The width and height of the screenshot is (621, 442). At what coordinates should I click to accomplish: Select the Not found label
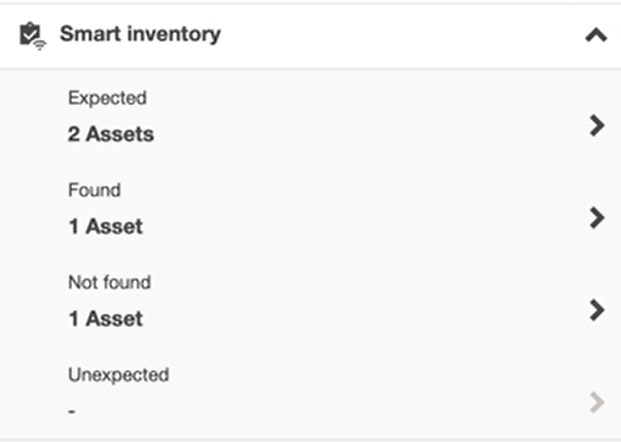pyautogui.click(x=109, y=282)
